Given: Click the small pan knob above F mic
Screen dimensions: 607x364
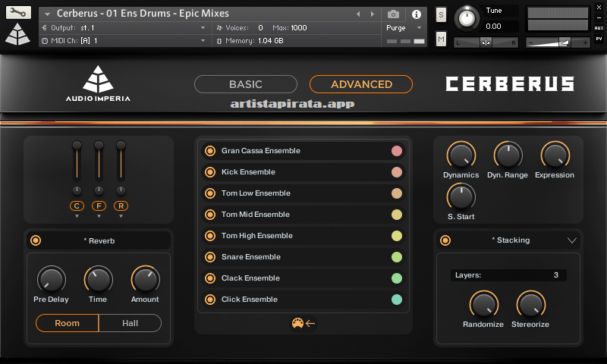Looking at the screenshot, I should [99, 190].
